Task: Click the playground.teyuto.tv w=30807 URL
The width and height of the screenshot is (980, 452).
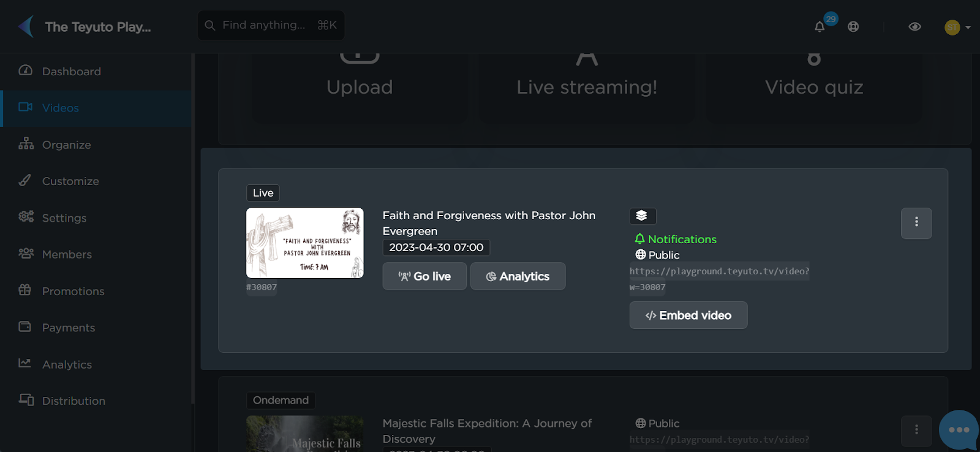Action: click(719, 279)
